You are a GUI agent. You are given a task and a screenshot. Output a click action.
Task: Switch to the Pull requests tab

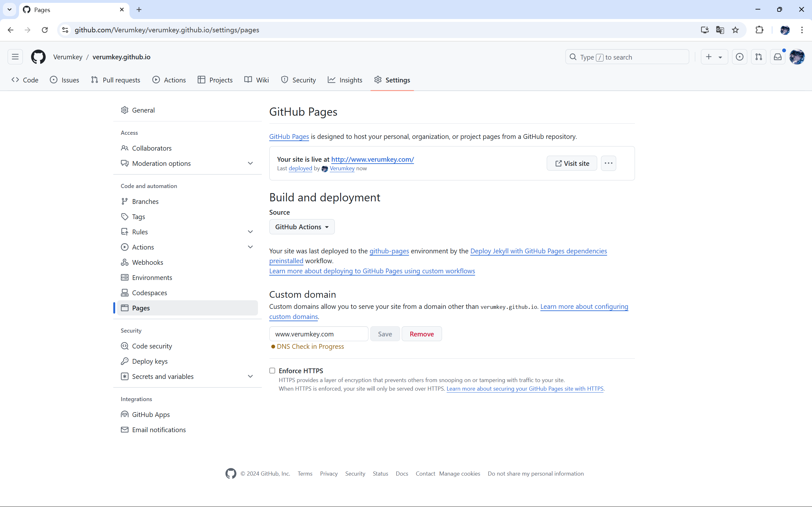116,80
